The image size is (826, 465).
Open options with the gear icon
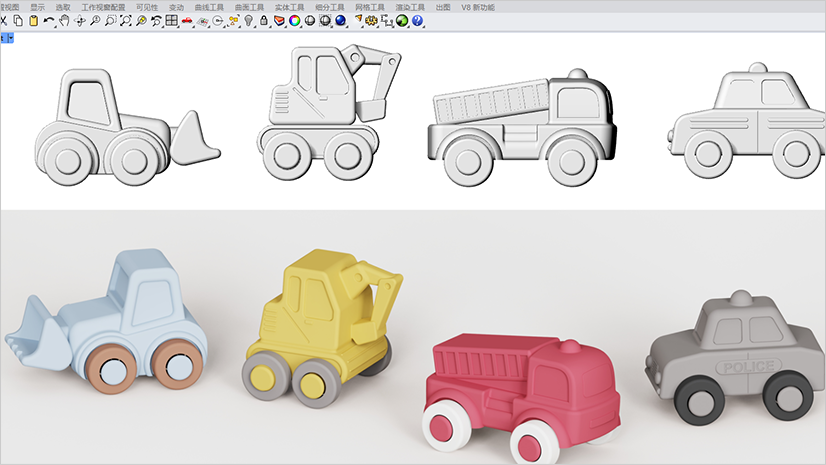(371, 20)
